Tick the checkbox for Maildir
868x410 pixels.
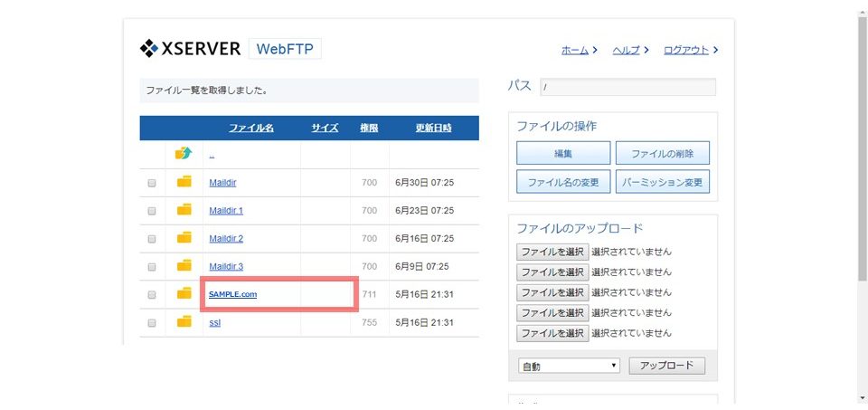[x=152, y=183]
